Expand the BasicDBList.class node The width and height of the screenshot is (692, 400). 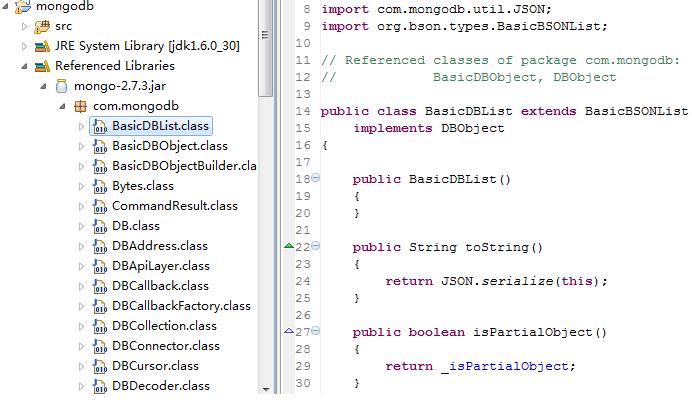pyautogui.click(x=81, y=126)
